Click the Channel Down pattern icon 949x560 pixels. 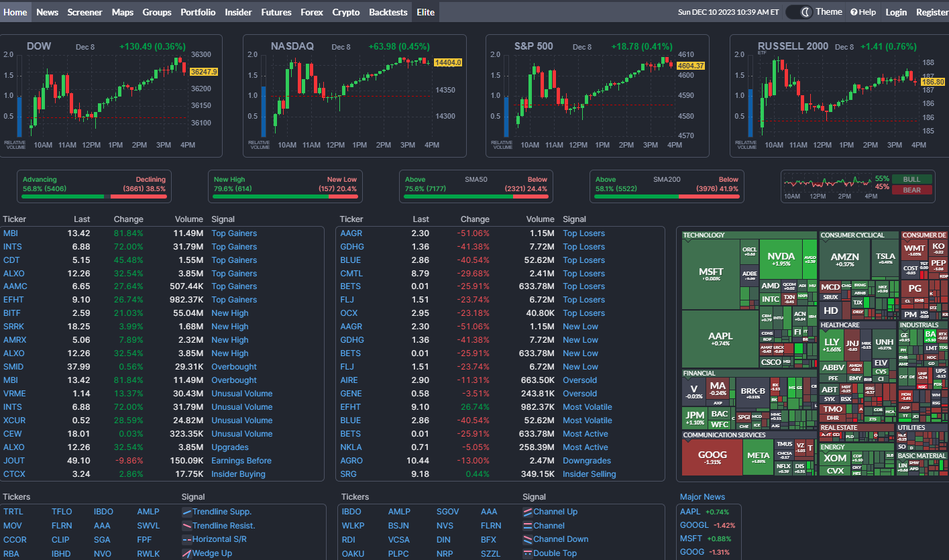click(x=528, y=539)
